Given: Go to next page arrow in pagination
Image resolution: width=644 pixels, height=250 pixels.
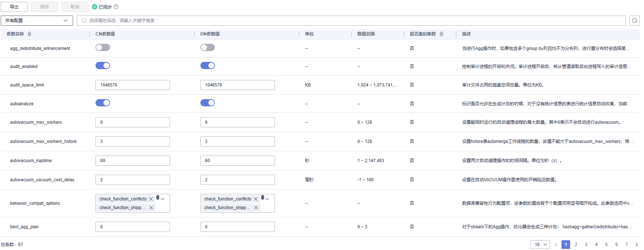Looking at the screenshot, I should coord(637,245).
